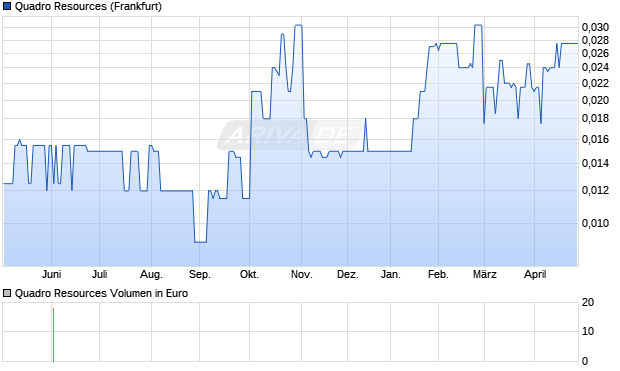The image size is (620, 371).
Task: Click the 'Quadro Resources (Frankfurt)' chart title
Action: pyautogui.click(x=88, y=7)
